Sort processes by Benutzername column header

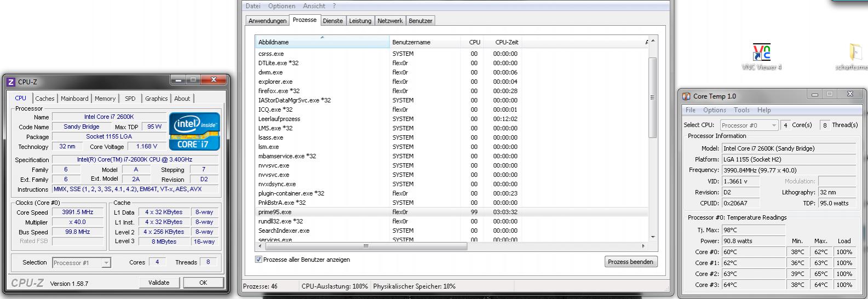coord(425,42)
